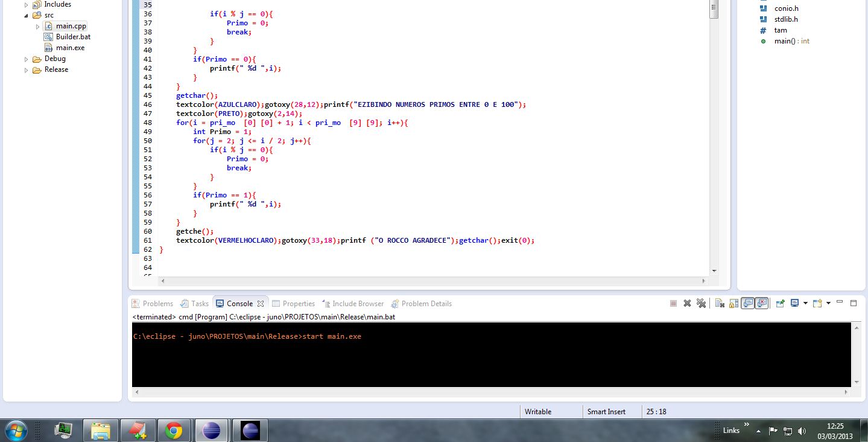Open the Properties tab

294,304
